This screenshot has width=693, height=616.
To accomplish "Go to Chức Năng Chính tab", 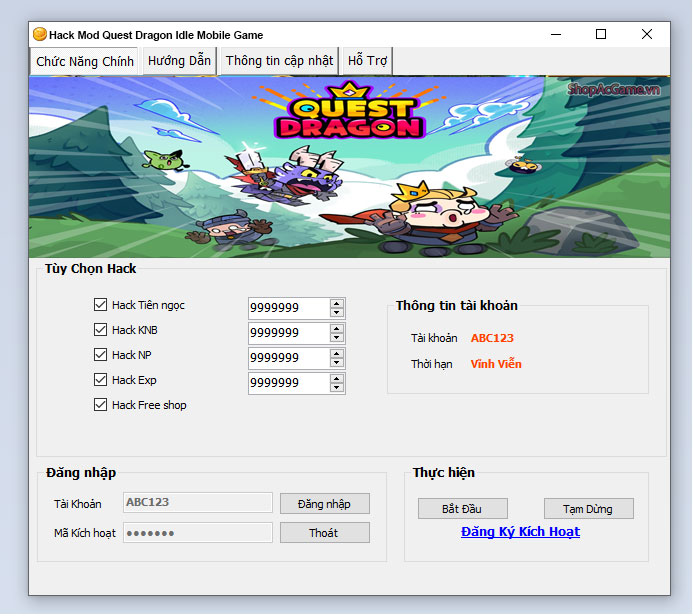I will click(85, 62).
